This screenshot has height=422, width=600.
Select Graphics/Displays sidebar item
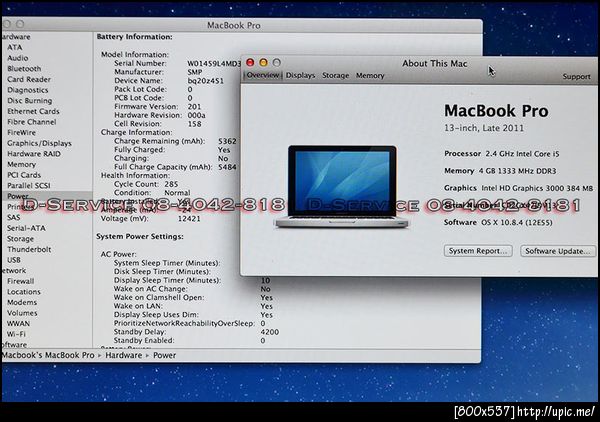pyautogui.click(x=39, y=143)
